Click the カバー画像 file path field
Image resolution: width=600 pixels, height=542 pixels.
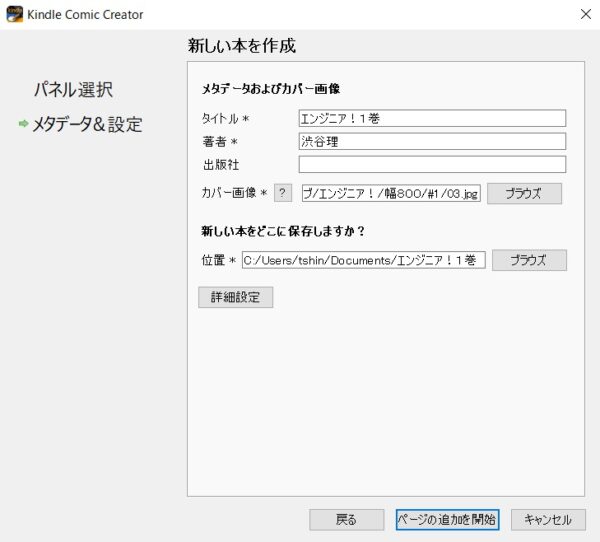[391, 193]
